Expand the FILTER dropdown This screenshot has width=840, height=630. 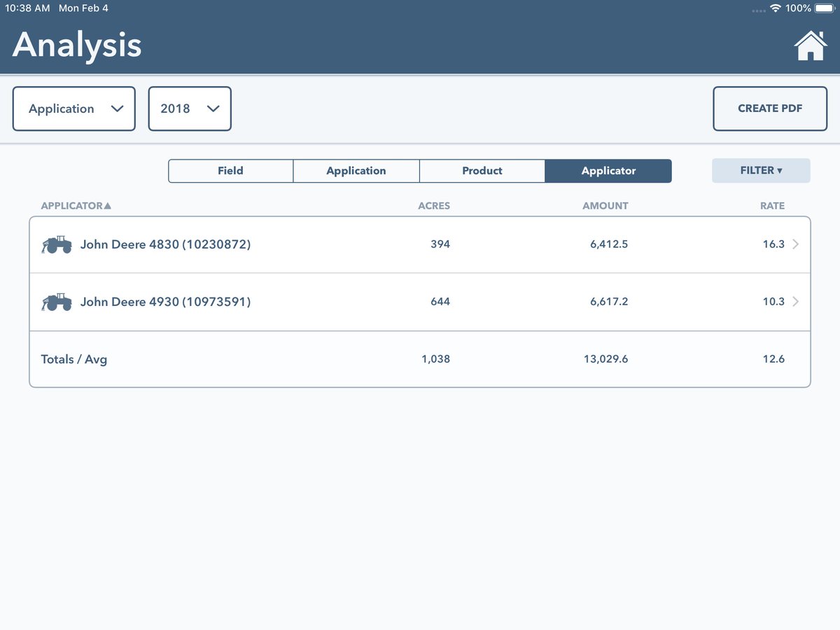coord(761,171)
